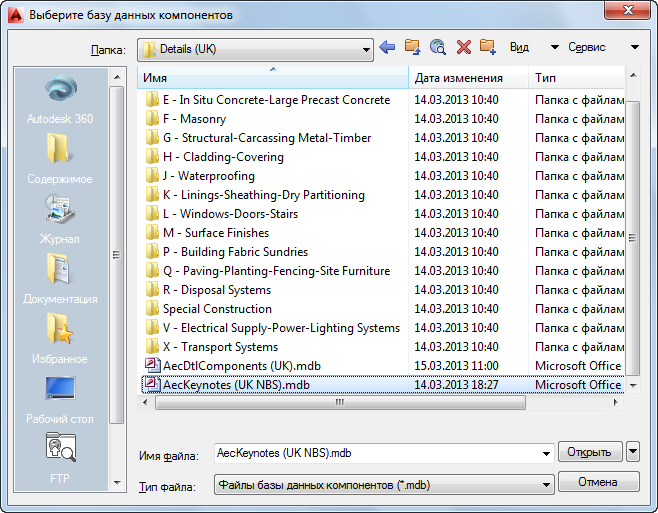Click the folder icon of J - Waterproofing

152,176
